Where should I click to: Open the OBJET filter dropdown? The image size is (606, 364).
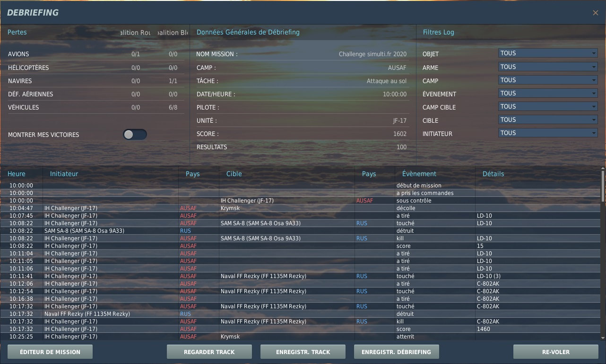tap(548, 53)
